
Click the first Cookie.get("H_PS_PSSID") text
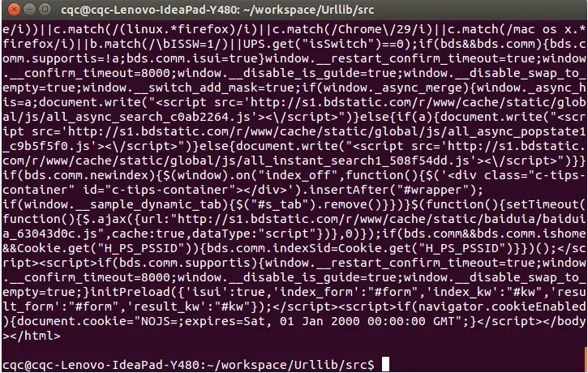click(105, 249)
